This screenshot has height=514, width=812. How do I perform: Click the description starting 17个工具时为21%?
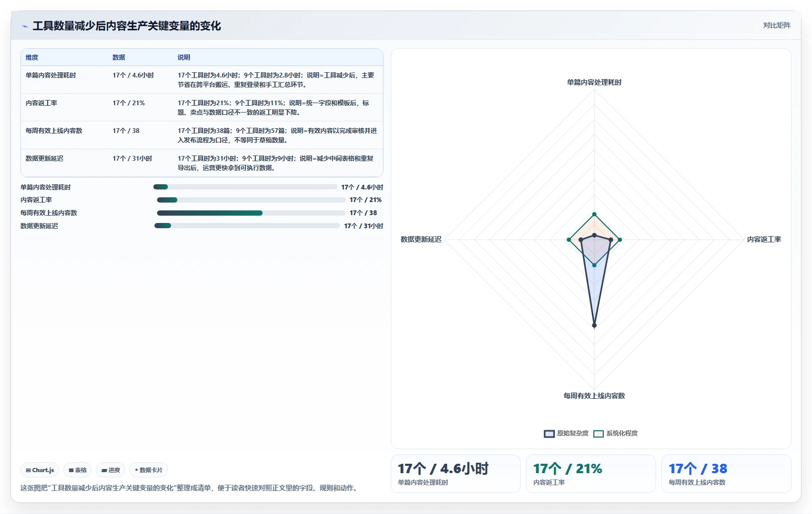274,108
